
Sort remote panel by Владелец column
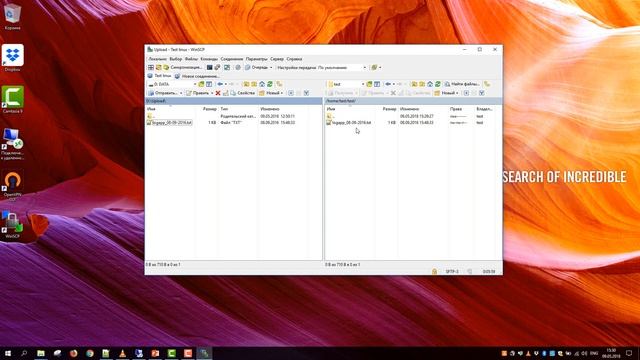pos(484,109)
